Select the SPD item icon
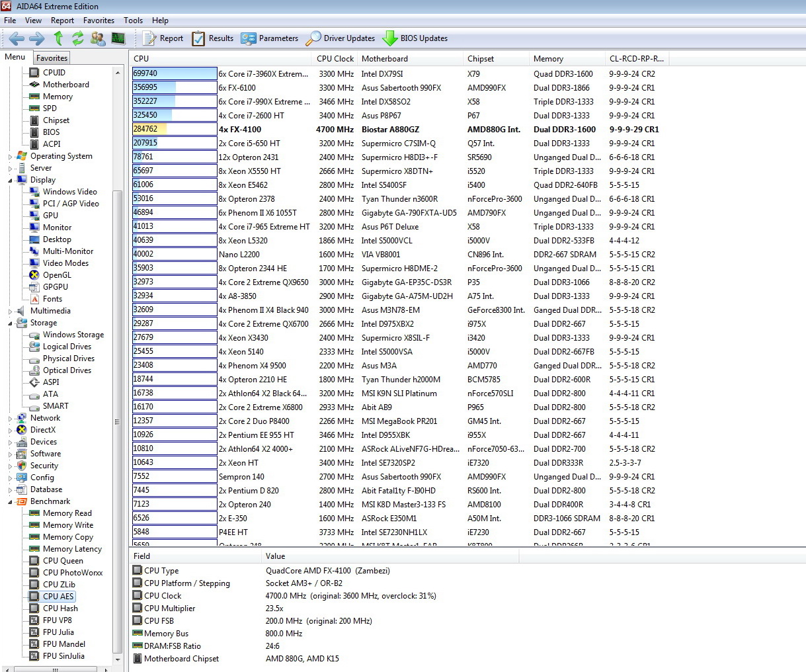 [34, 108]
